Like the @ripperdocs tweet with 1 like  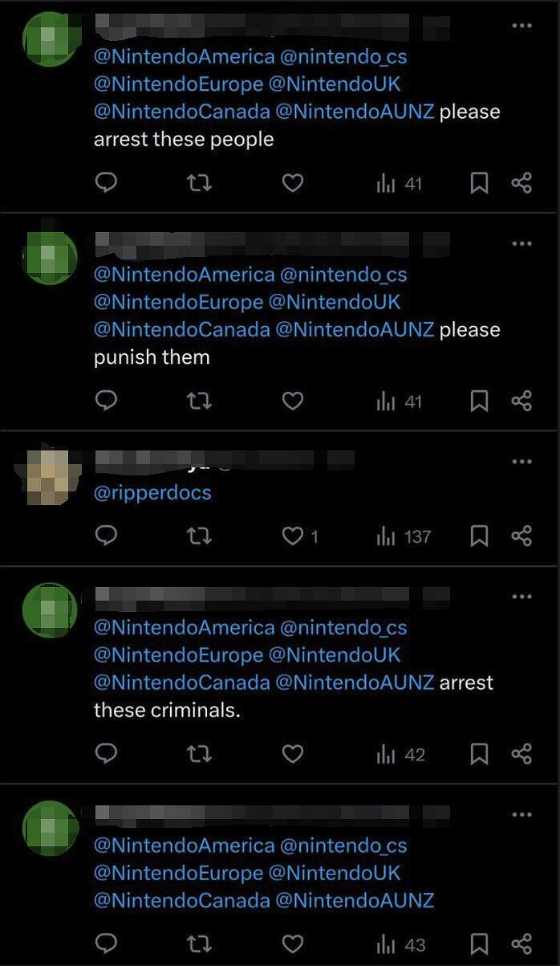pos(300,536)
